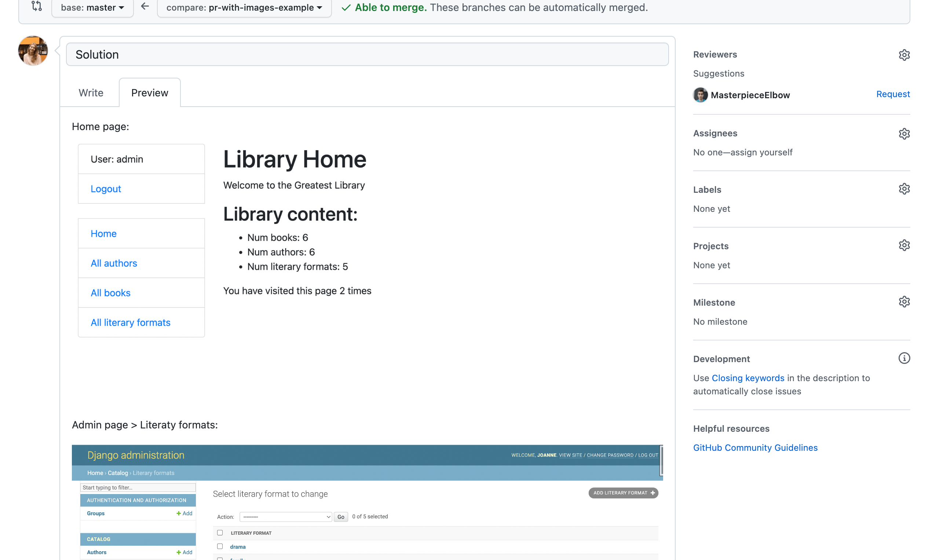Open Assignees settings gear
Viewport: 925px width, 560px height.
click(x=904, y=133)
